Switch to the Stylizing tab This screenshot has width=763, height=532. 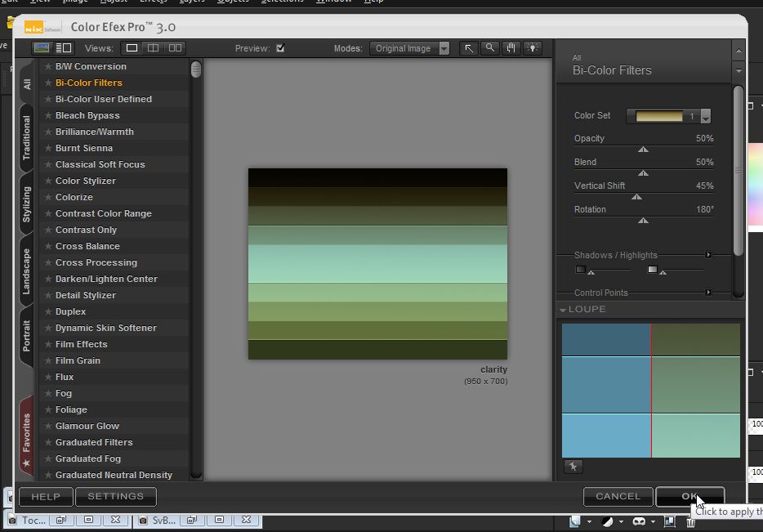point(26,204)
